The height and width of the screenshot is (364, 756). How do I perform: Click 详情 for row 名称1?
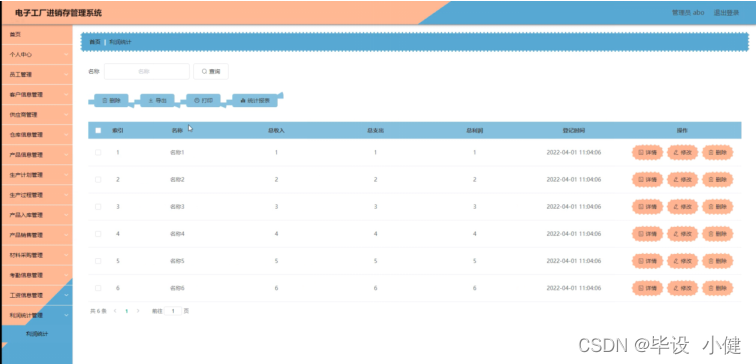point(648,152)
